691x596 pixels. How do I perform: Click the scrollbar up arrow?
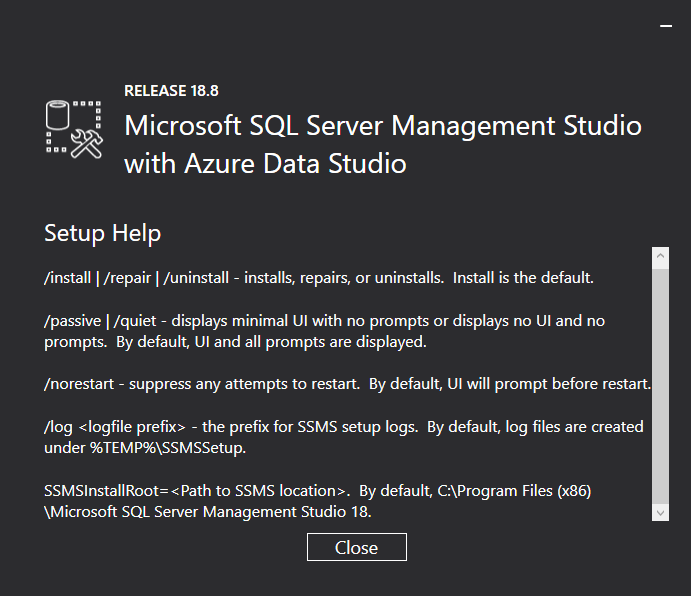(x=660, y=257)
